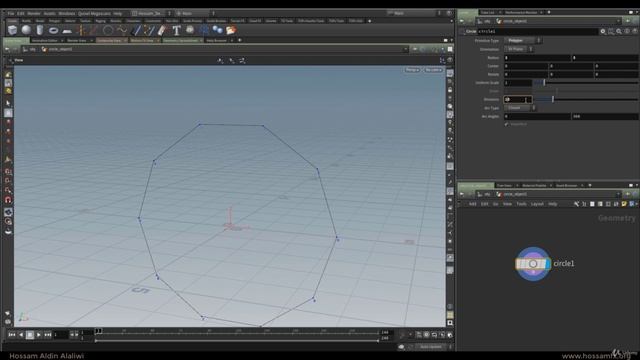Open the Render menu

click(x=34, y=13)
